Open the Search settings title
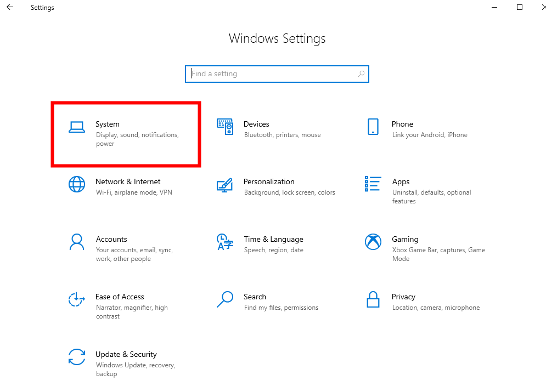The height and width of the screenshot is (392, 546). tap(255, 297)
